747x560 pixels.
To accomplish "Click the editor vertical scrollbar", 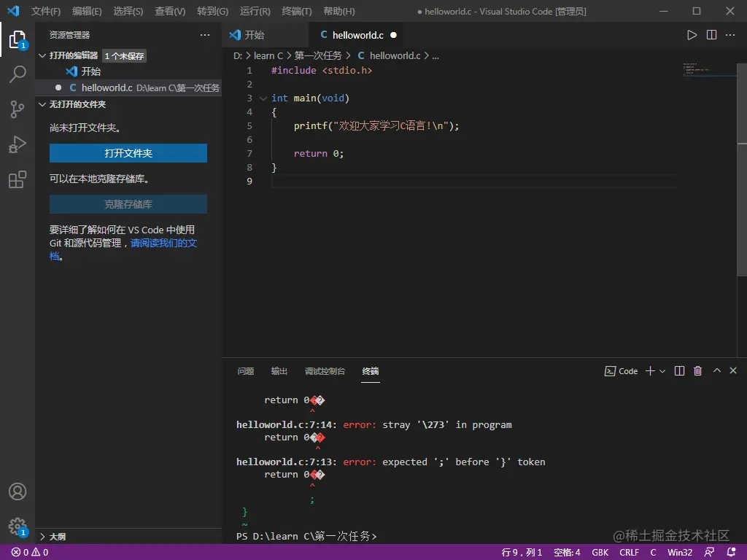I will [x=742, y=168].
